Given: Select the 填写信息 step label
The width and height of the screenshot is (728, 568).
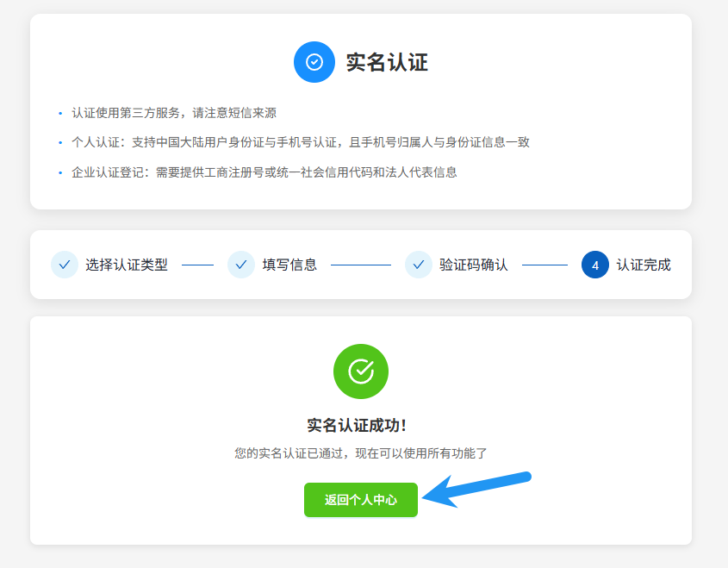Looking at the screenshot, I should [289, 265].
